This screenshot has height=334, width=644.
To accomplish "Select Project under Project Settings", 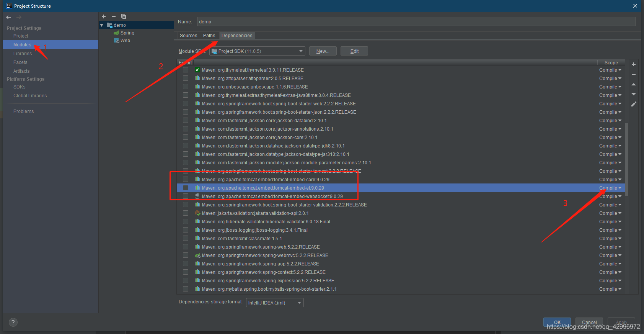I will [x=21, y=36].
